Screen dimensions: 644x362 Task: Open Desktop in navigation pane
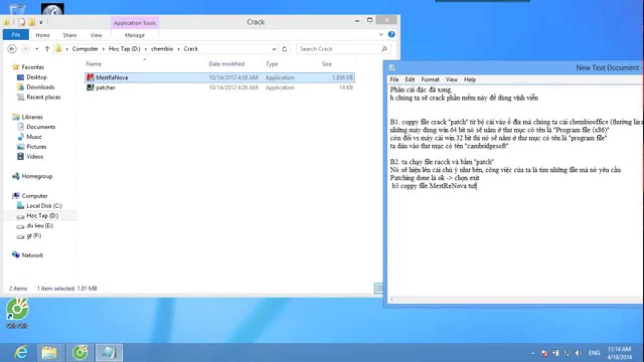[x=37, y=77]
